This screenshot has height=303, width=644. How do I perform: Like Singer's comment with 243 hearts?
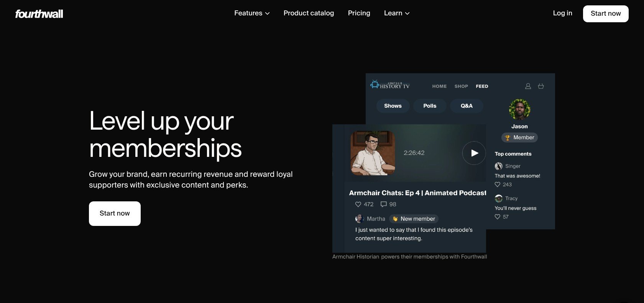click(x=498, y=184)
